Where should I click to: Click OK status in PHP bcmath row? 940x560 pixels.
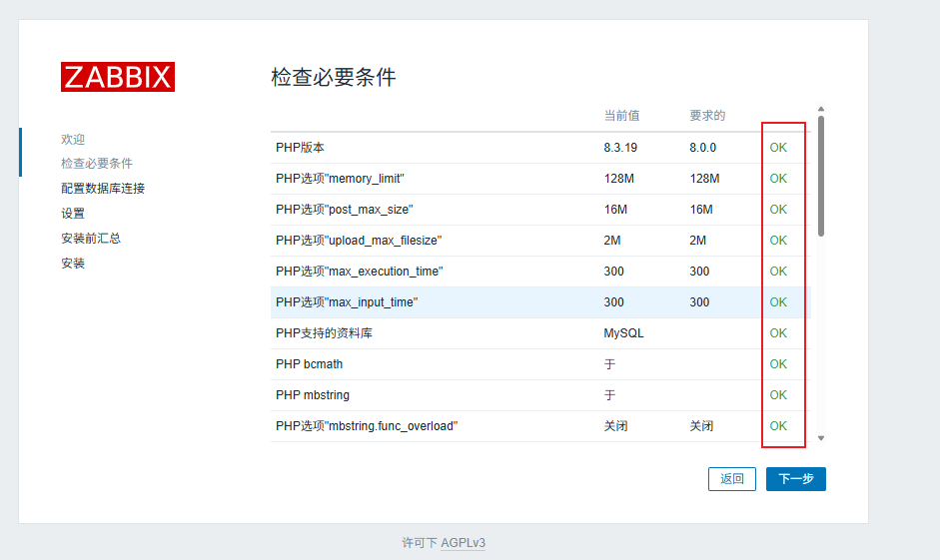click(x=778, y=364)
